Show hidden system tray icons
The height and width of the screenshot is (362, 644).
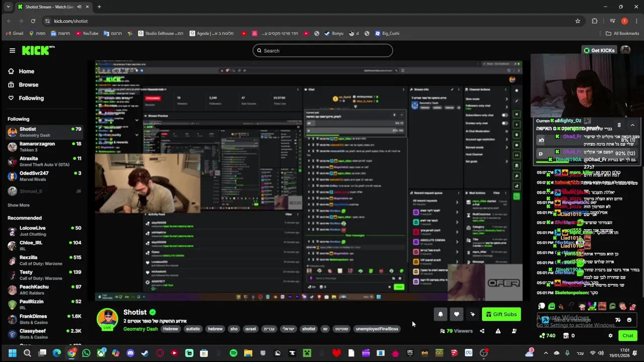tap(545, 353)
